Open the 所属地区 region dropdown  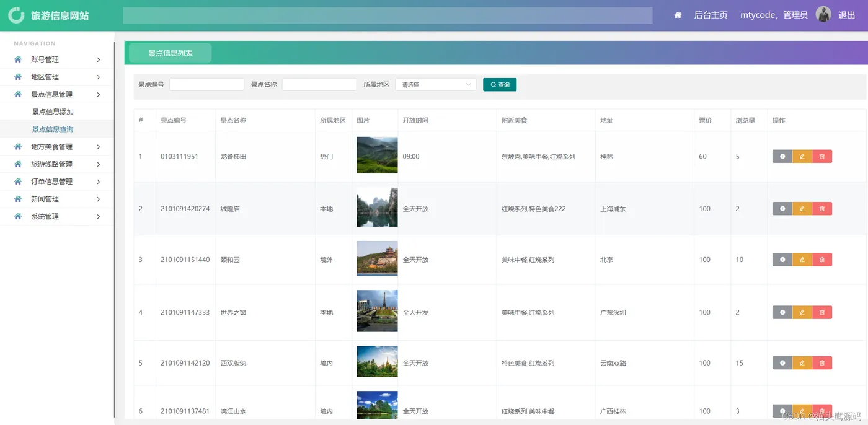(x=436, y=84)
